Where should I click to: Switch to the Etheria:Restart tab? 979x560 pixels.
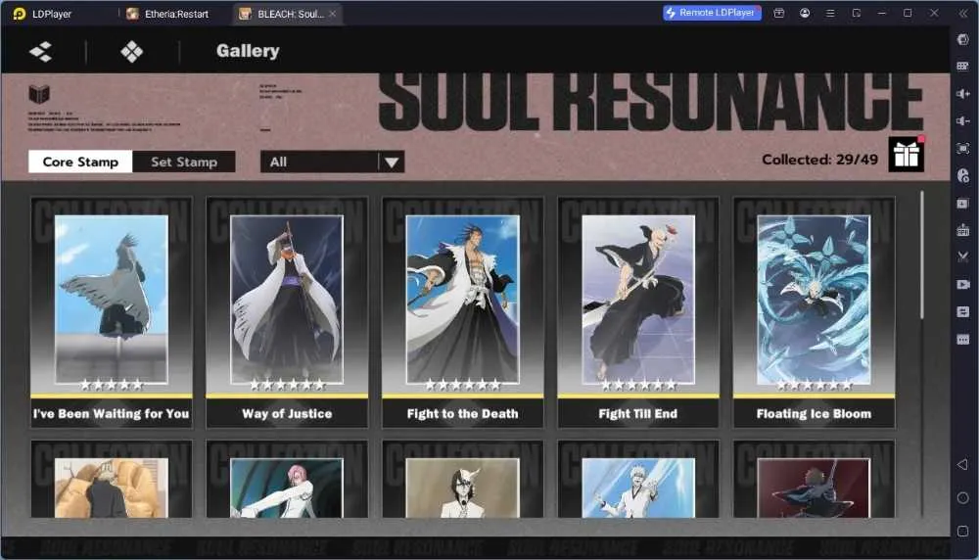pyautogui.click(x=167, y=14)
